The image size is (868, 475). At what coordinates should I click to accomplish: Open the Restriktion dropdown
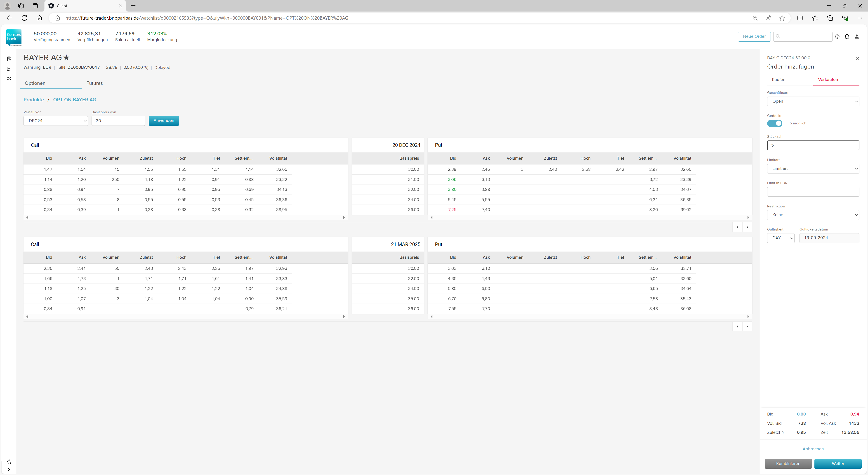[813, 215]
